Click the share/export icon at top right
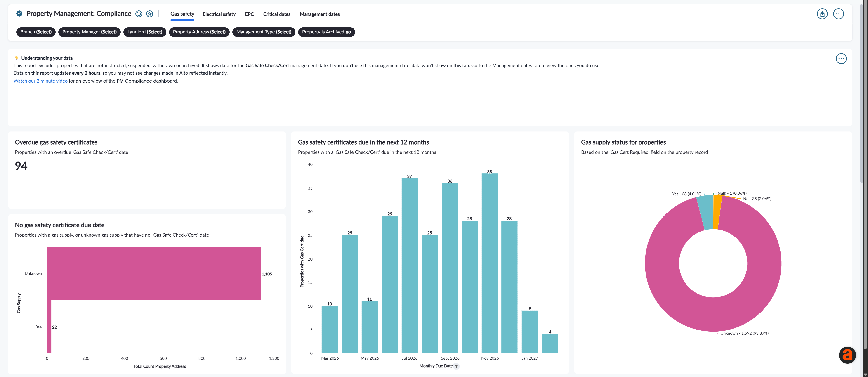 (x=822, y=14)
